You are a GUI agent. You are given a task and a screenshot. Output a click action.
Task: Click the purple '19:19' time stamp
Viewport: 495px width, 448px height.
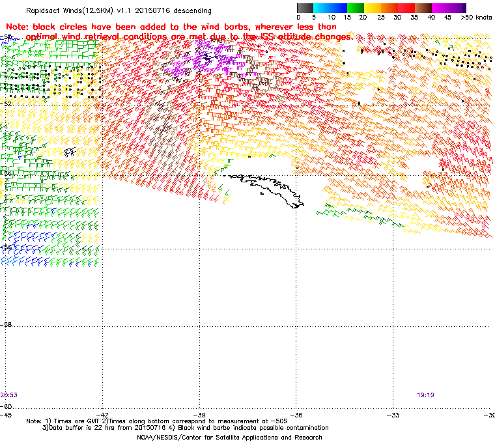click(425, 395)
